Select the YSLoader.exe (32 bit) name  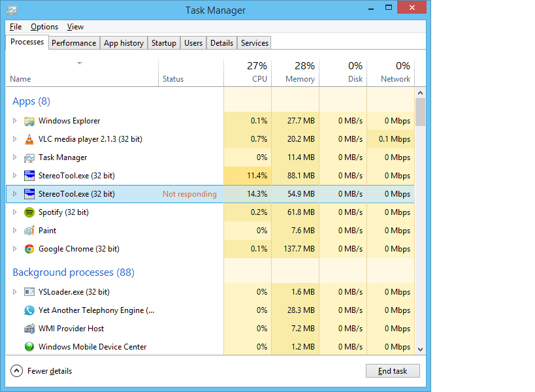(x=74, y=292)
